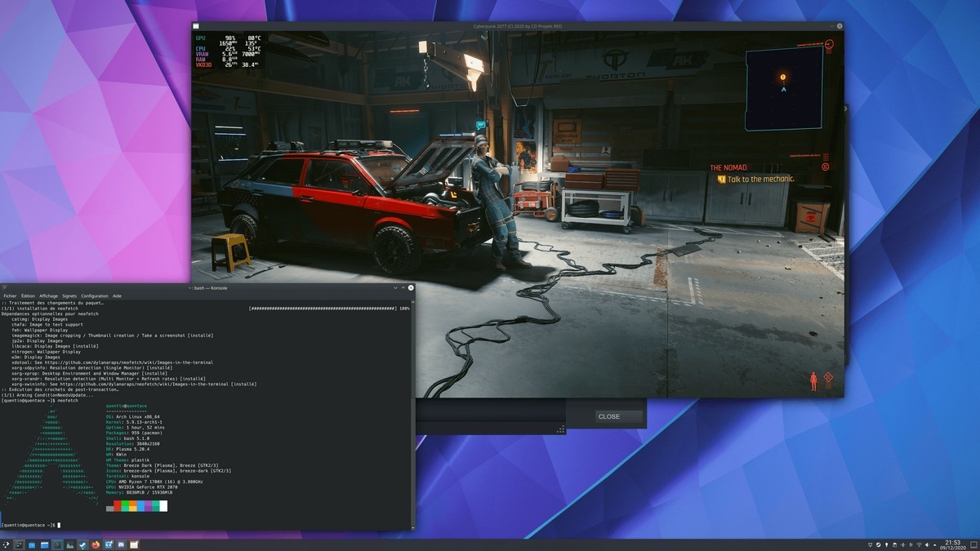Open the notifications tray icon

870,544
